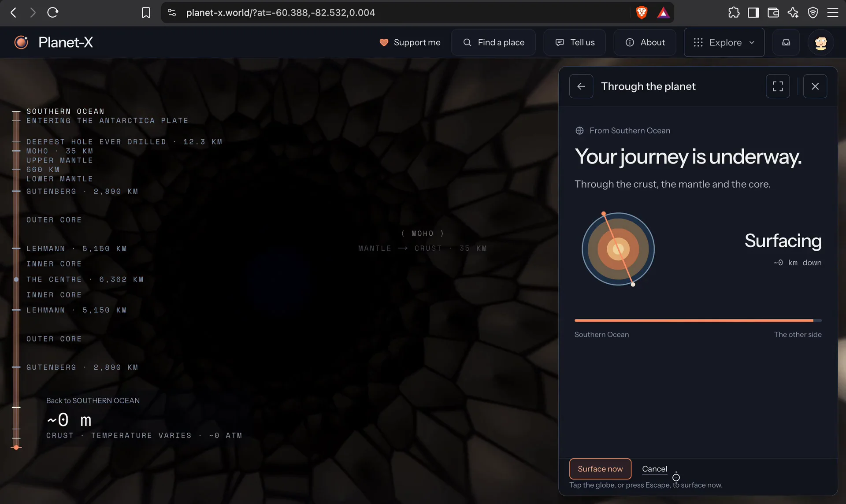
Task: Click the journey progress bar
Action: click(x=698, y=320)
